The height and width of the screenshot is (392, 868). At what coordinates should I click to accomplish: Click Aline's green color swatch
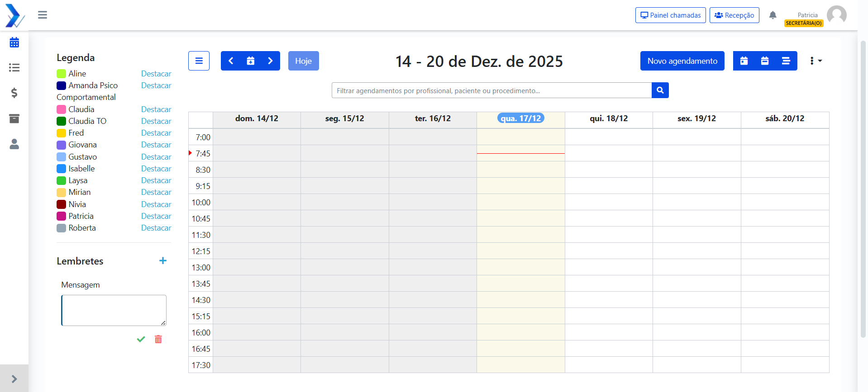[61, 74]
